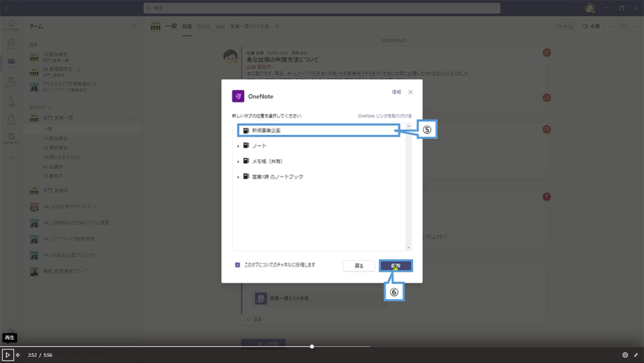644x363 pixels.
Task: Open Calls phone icon in sidebar
Action: [x=11, y=101]
